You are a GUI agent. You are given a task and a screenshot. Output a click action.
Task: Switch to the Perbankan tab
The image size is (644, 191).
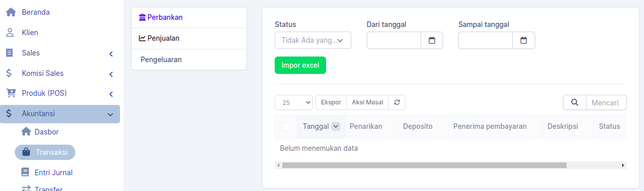189,17
